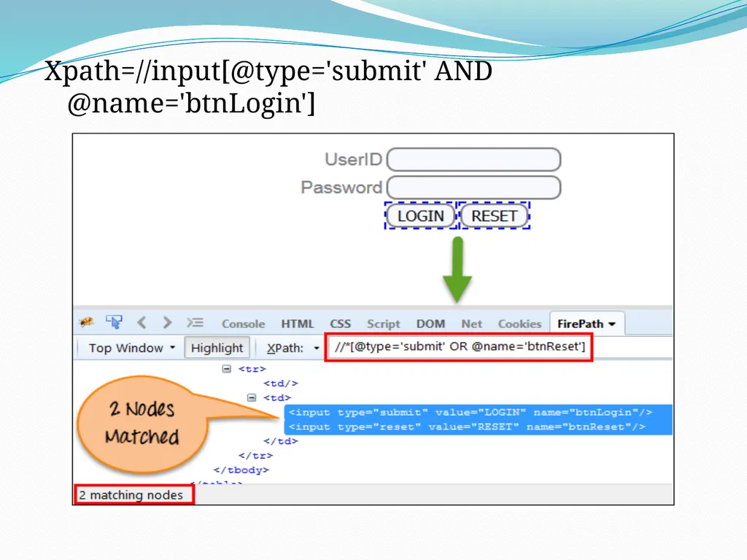This screenshot has width=747, height=560.
Task: Collapse the <tr> node
Action: point(227,368)
